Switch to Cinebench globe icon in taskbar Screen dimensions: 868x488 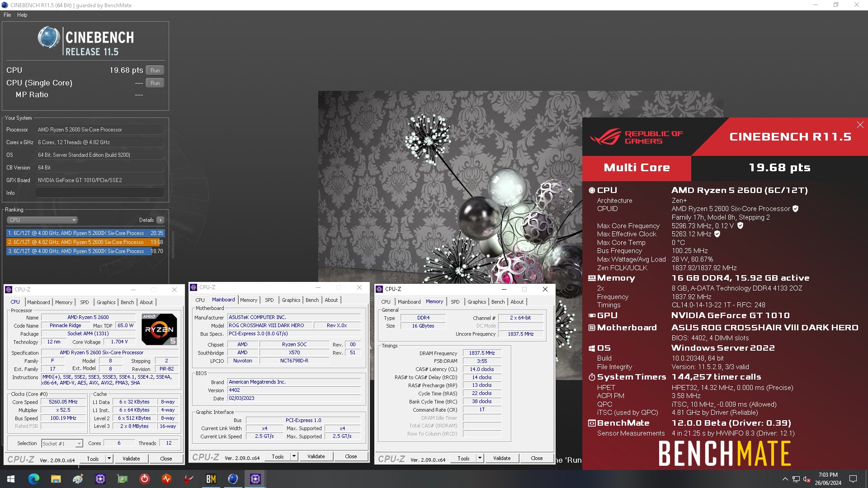(233, 479)
